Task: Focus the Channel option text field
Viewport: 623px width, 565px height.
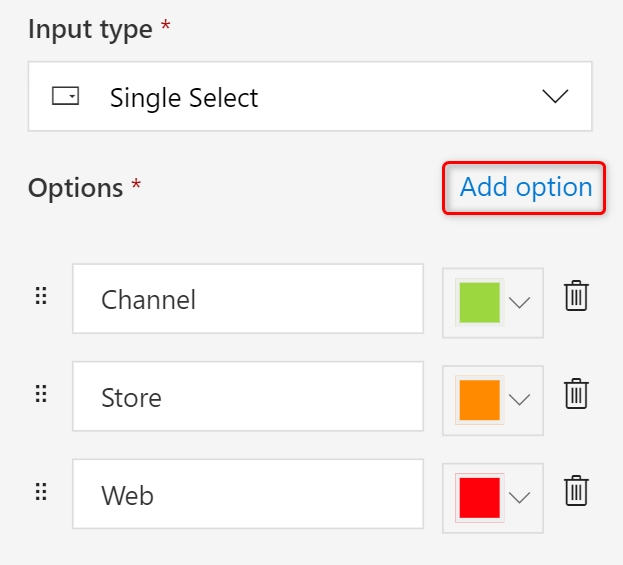Action: pyautogui.click(x=247, y=299)
